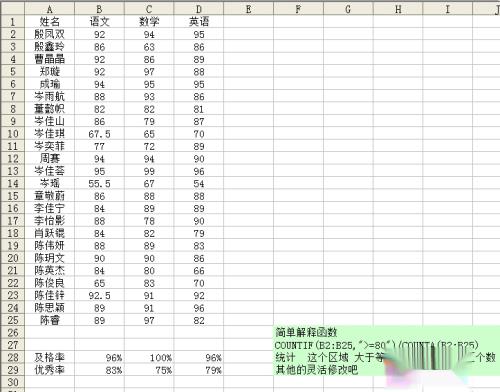
Task: Select column A header
Action: click(49, 9)
